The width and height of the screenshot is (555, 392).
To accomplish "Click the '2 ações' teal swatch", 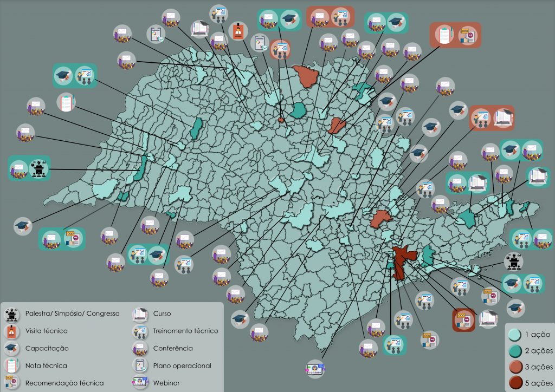I will [514, 351].
